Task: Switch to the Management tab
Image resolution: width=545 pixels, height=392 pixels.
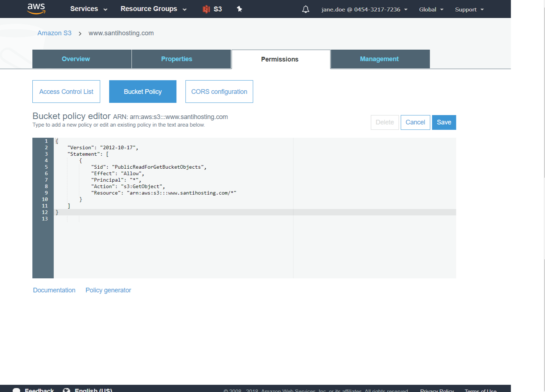Action: (380, 59)
